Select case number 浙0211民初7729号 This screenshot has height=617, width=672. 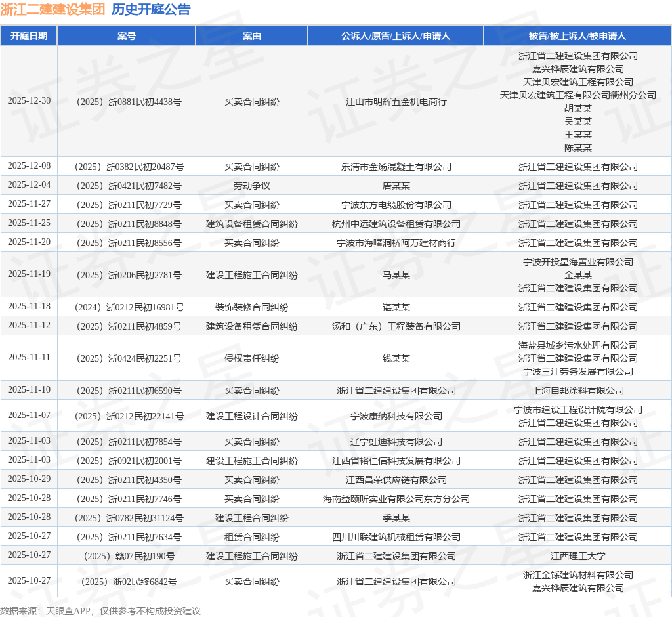coord(129,205)
